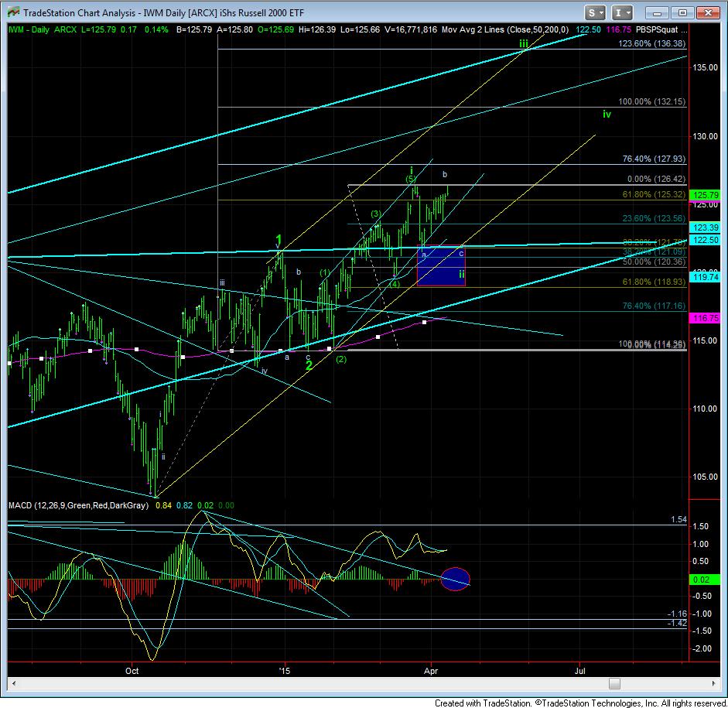Click the 1.54 MACD level label

[x=678, y=519]
